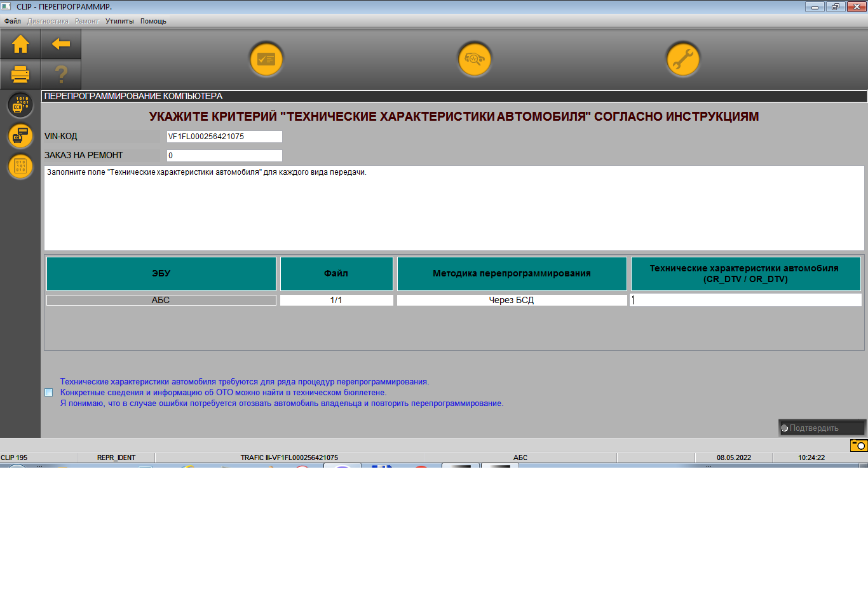The height and width of the screenshot is (610, 868).
Task: Click the Файл column header
Action: click(x=337, y=274)
